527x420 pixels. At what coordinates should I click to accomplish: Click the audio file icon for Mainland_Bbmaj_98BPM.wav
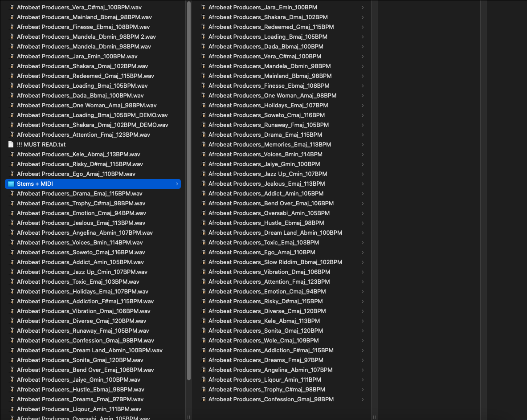click(12, 17)
